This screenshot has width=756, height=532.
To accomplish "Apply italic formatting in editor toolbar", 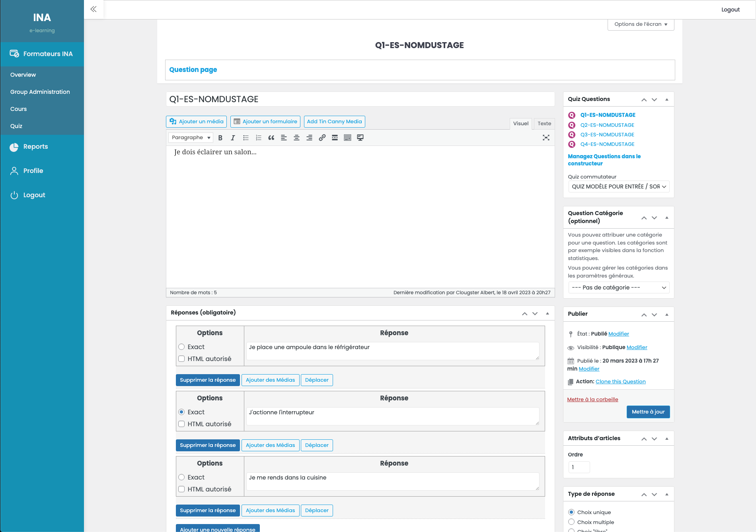I will (x=233, y=138).
